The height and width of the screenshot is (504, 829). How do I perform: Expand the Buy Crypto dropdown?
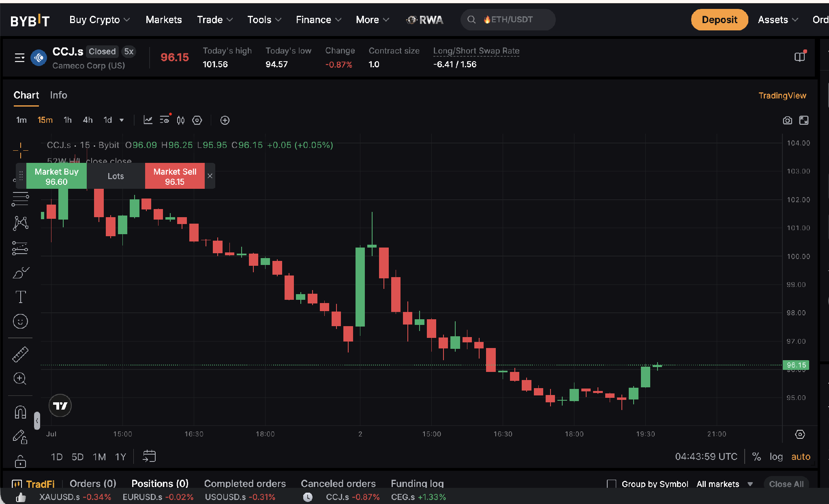[100, 20]
